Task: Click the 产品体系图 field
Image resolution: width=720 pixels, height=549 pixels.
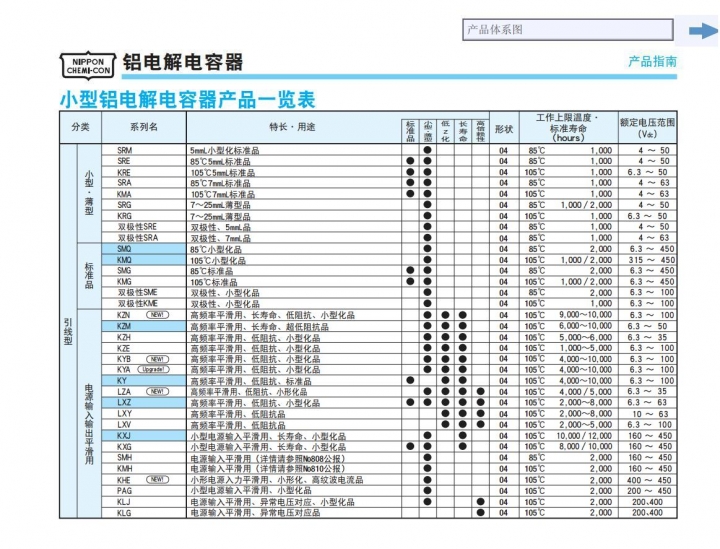Action: pos(568,30)
